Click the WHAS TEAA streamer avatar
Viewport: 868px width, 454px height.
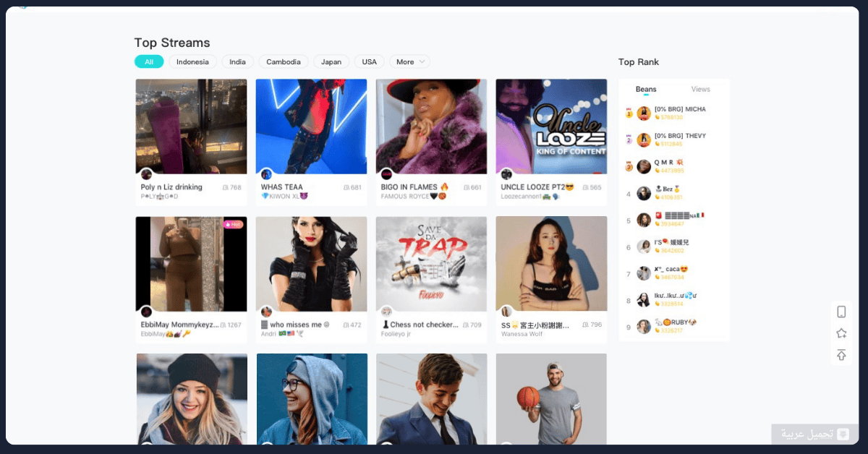pos(266,174)
